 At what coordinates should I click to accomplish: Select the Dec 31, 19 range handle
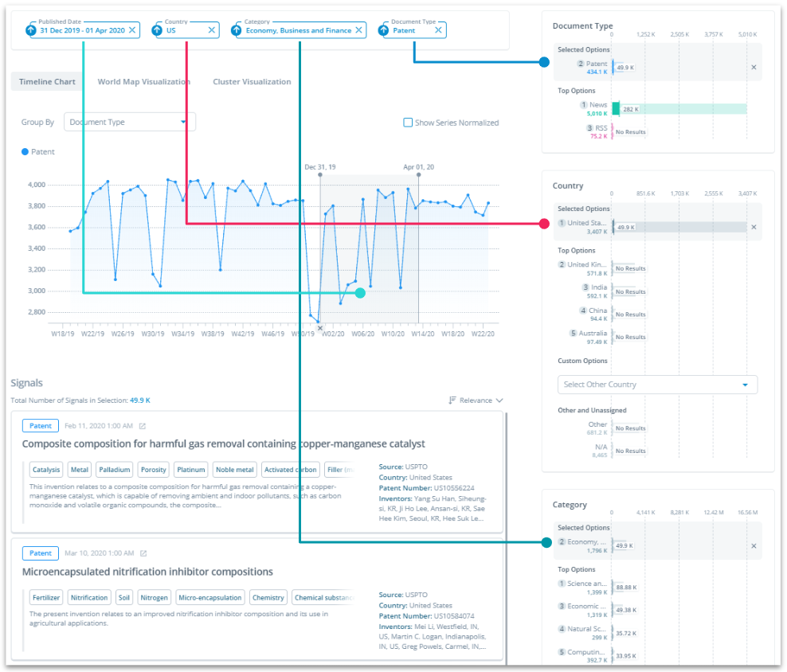click(320, 174)
